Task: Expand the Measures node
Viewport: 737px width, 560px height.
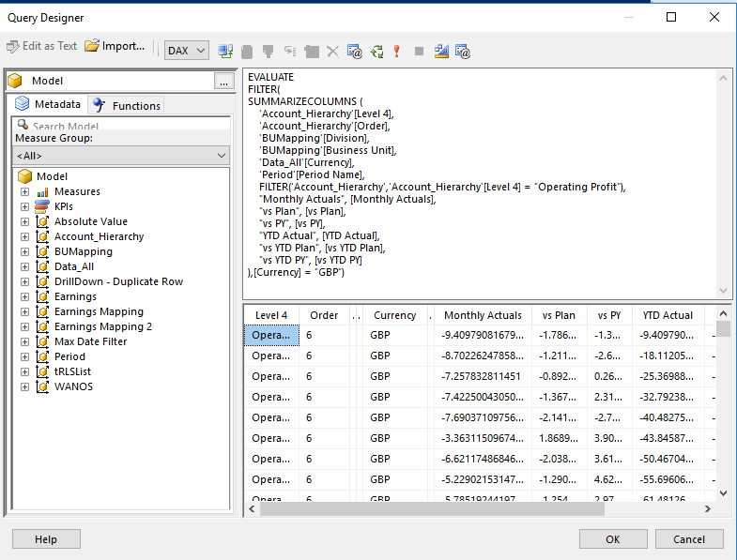Action: [x=25, y=191]
